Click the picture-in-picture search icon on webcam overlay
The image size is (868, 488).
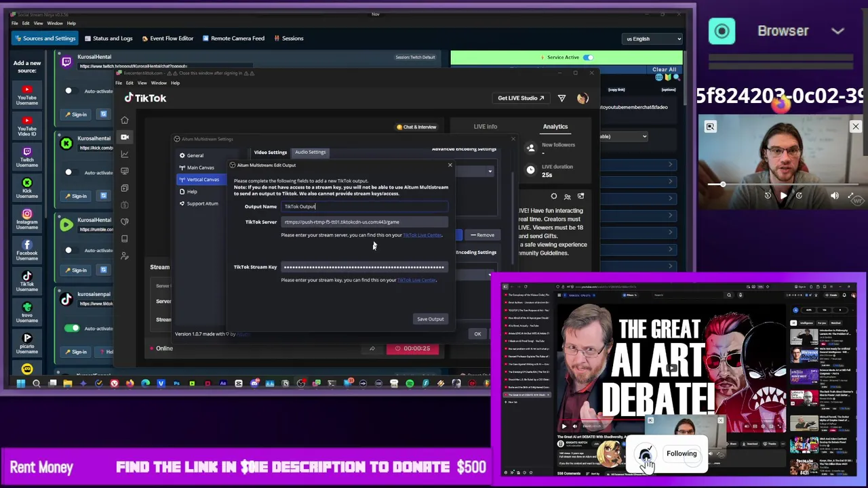(x=710, y=127)
